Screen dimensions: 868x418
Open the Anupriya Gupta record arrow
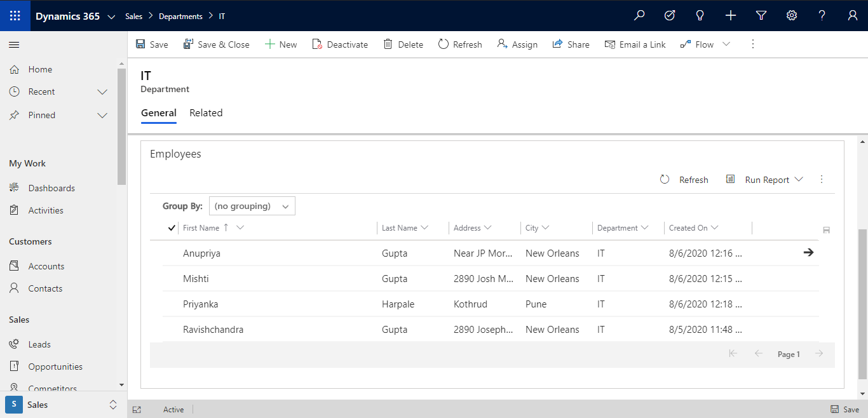pos(808,252)
